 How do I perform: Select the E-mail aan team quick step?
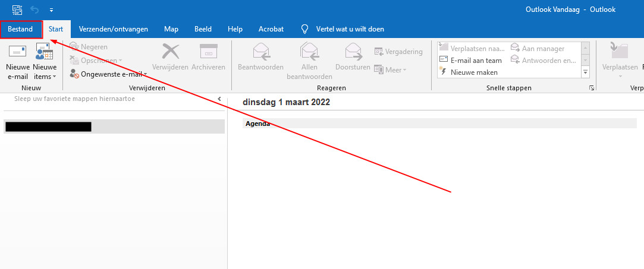pos(471,61)
